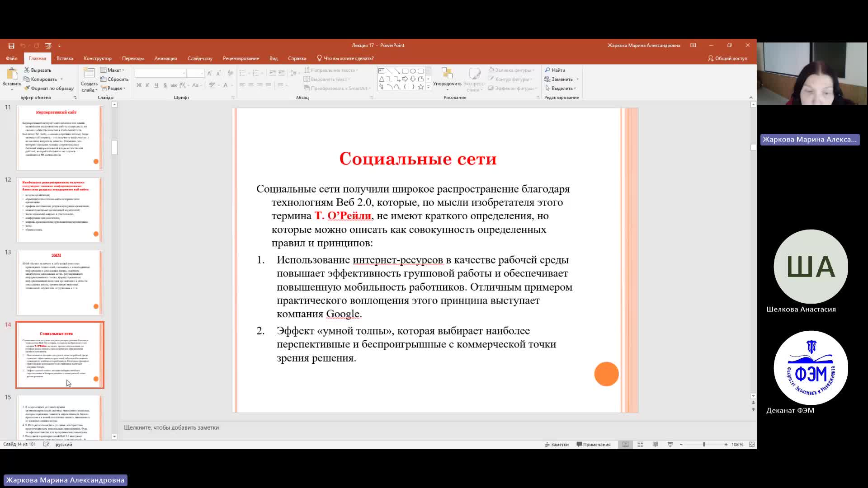Screen dimensions: 868x488
Task: Click the Cut (Вырезать) scissors button
Action: 38,70
